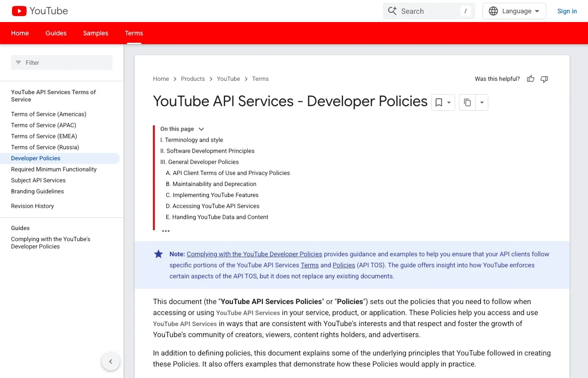The height and width of the screenshot is (378, 588).
Task: Click the slash shortcut key in search box
Action: point(466,11)
